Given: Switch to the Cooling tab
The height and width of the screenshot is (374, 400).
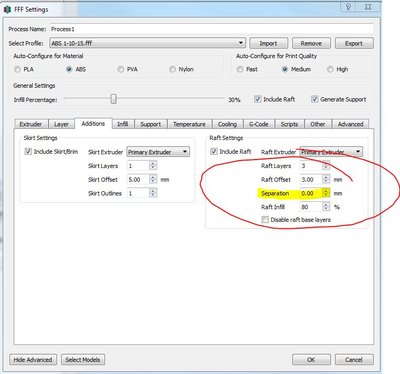Looking at the screenshot, I should coord(227,124).
